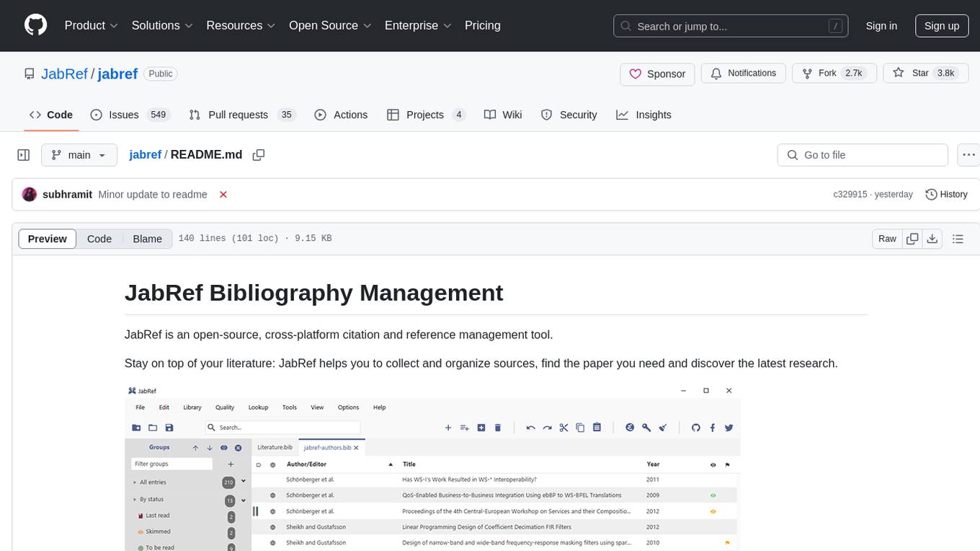Sign in to GitHub
Image resolution: width=980 pixels, height=551 pixels.
[x=881, y=26]
